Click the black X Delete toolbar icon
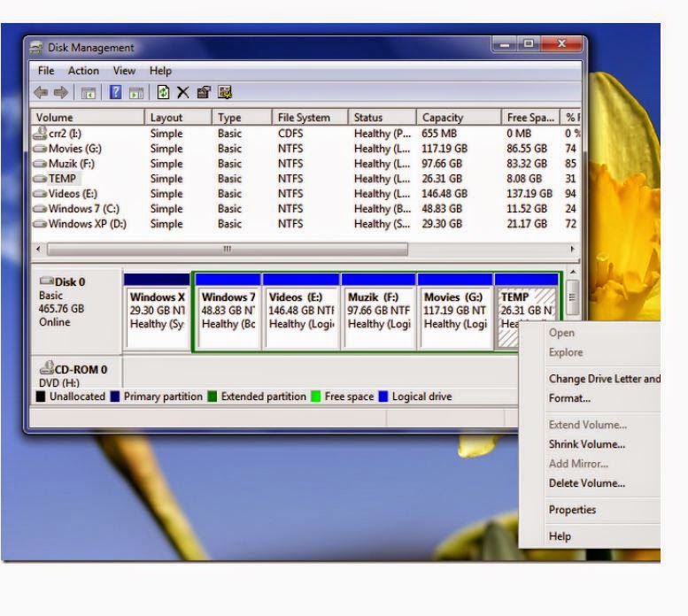The width and height of the screenshot is (688, 616). point(183,93)
